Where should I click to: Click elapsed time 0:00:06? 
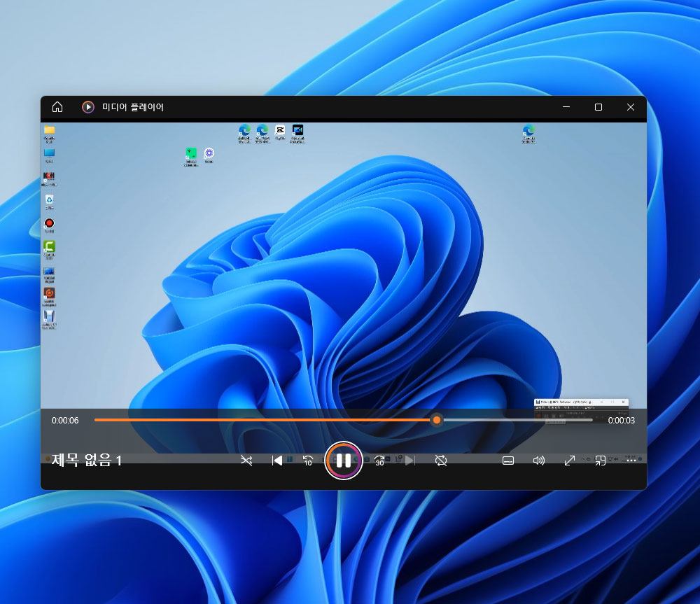(65, 421)
